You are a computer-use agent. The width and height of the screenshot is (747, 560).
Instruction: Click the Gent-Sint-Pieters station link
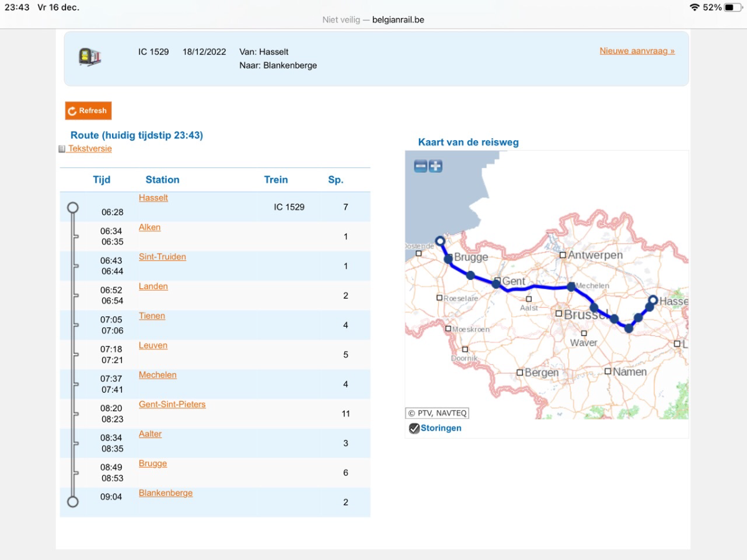click(172, 404)
